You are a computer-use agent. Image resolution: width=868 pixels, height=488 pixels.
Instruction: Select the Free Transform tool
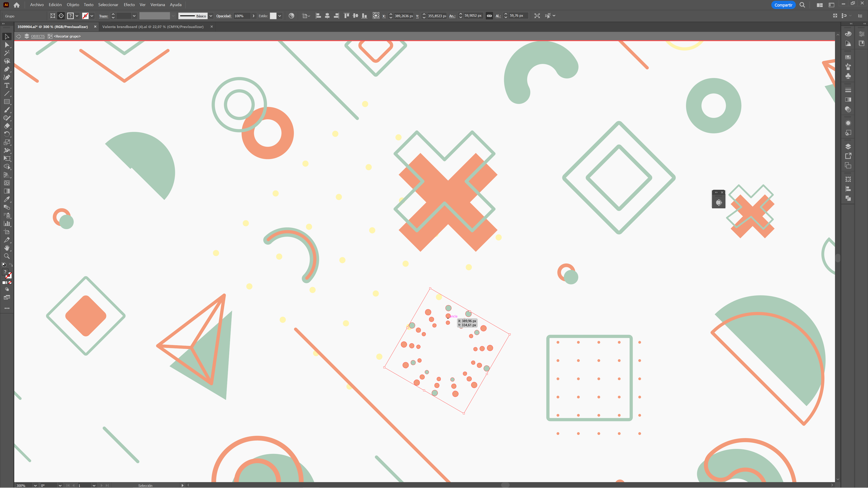tap(7, 159)
